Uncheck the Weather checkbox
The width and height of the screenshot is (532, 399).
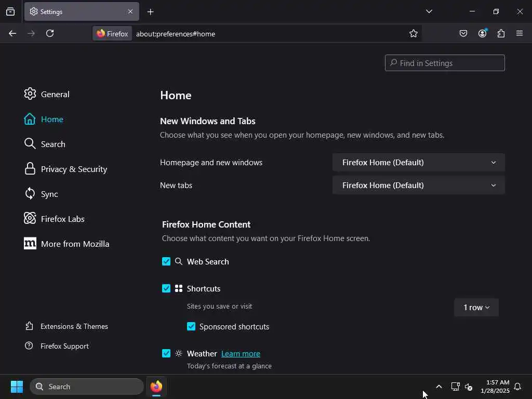coord(166,353)
